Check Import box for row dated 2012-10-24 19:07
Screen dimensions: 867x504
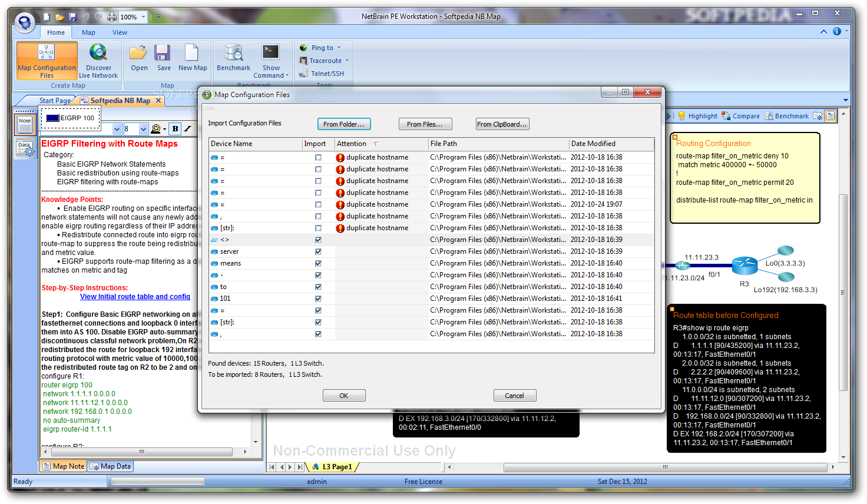[x=318, y=204]
